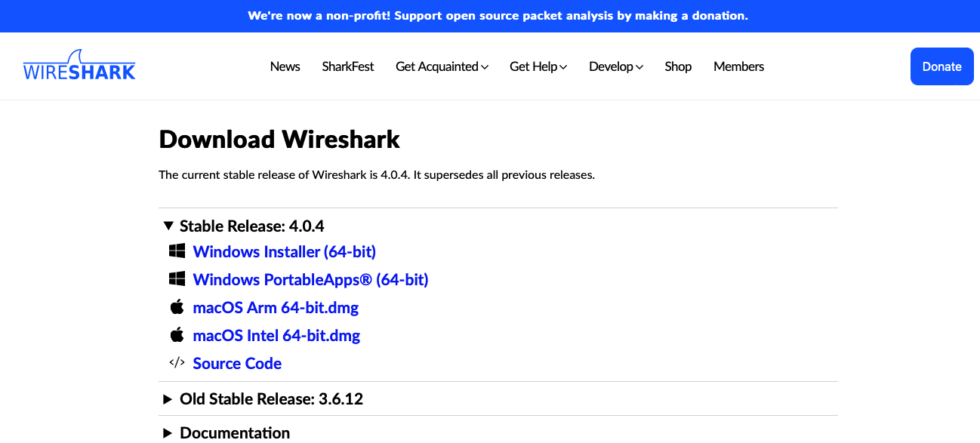Download Windows Installer (64-bit)
980x443 pixels.
pos(285,251)
